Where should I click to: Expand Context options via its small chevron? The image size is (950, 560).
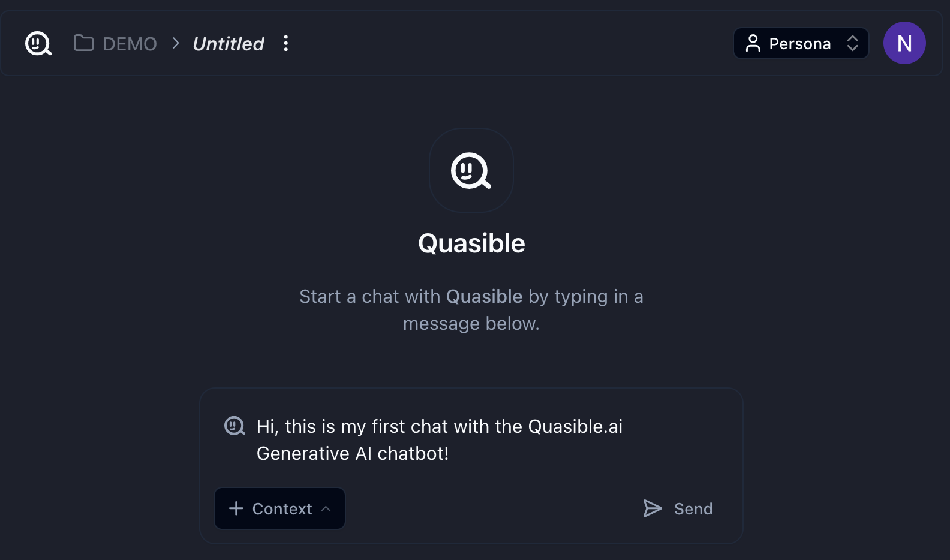click(326, 508)
